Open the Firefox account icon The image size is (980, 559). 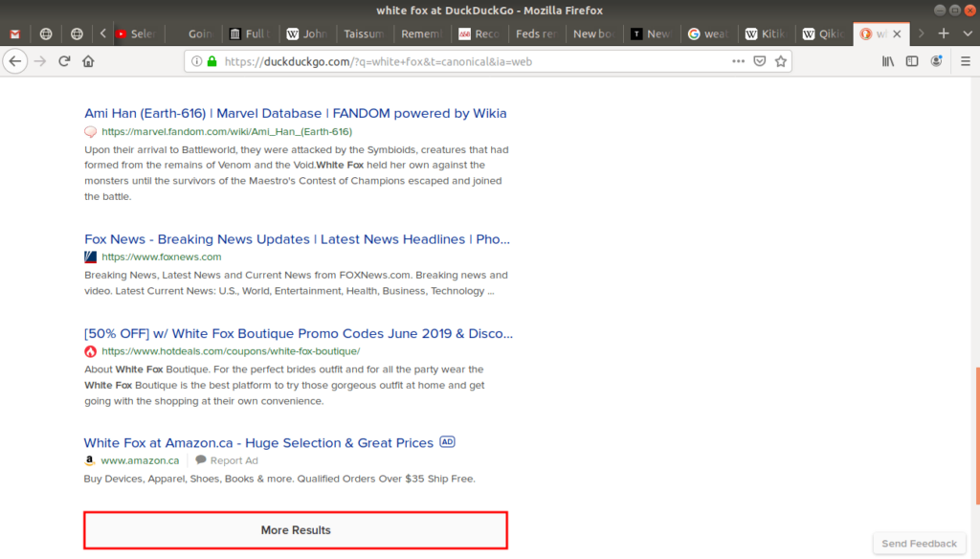tap(936, 61)
